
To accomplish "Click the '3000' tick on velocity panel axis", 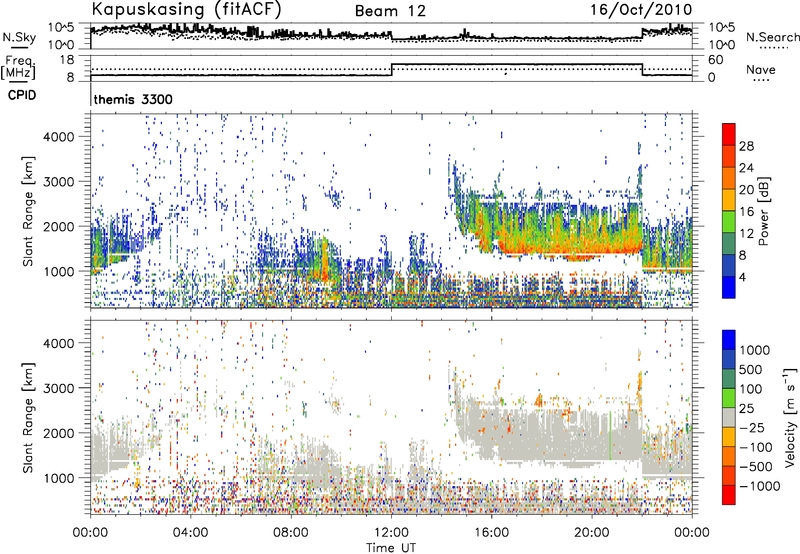I will click(x=59, y=388).
